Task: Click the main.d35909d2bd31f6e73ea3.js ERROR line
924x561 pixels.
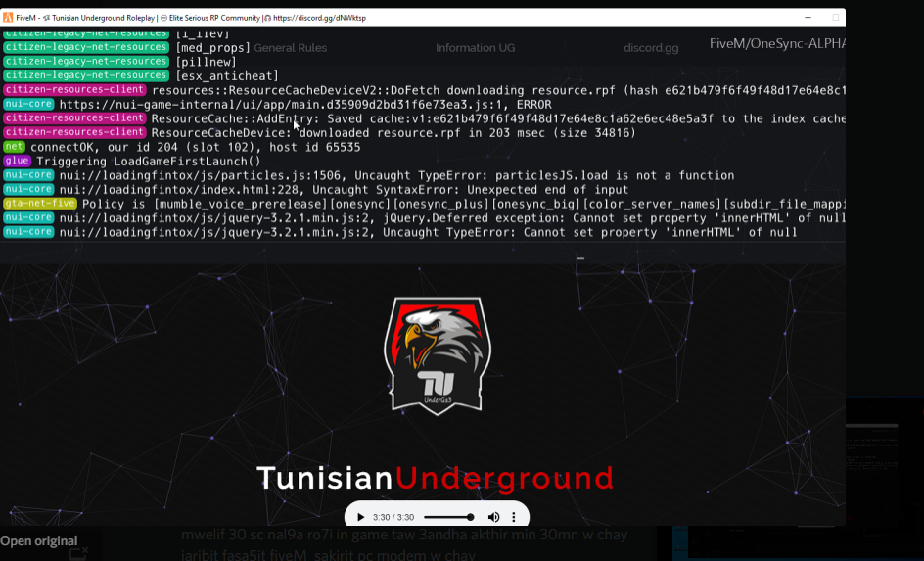Action: click(x=305, y=105)
